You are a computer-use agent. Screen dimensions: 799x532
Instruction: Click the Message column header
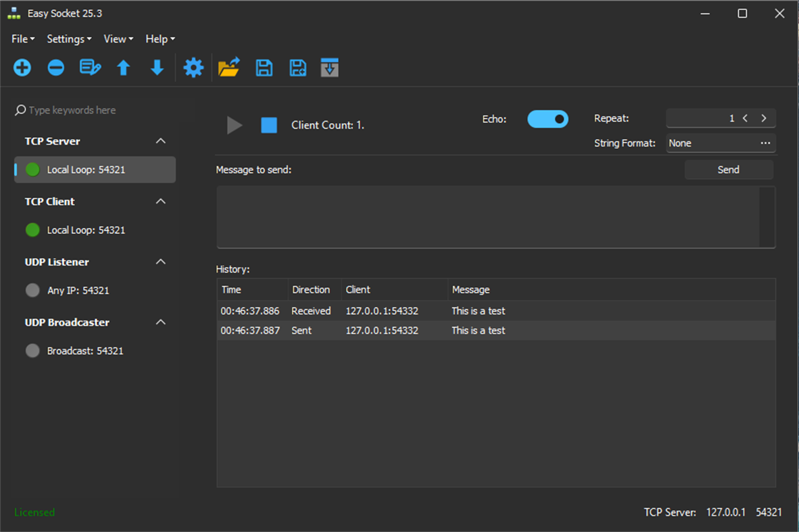coord(612,289)
